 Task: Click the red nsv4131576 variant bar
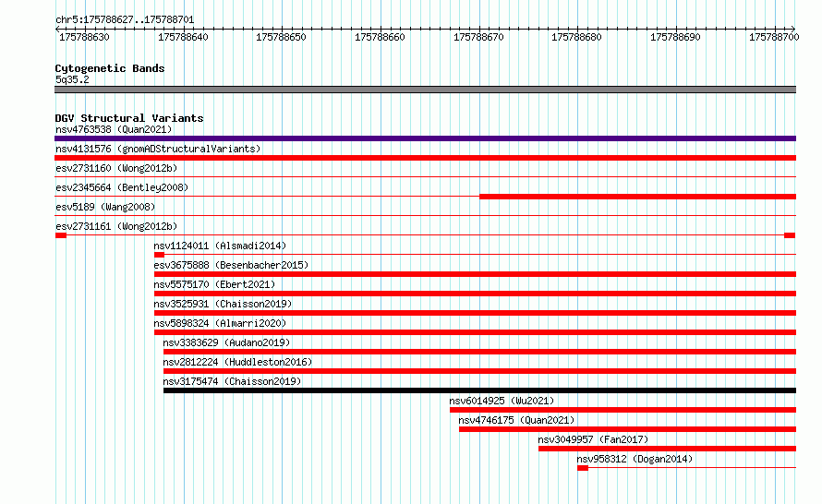point(425,158)
